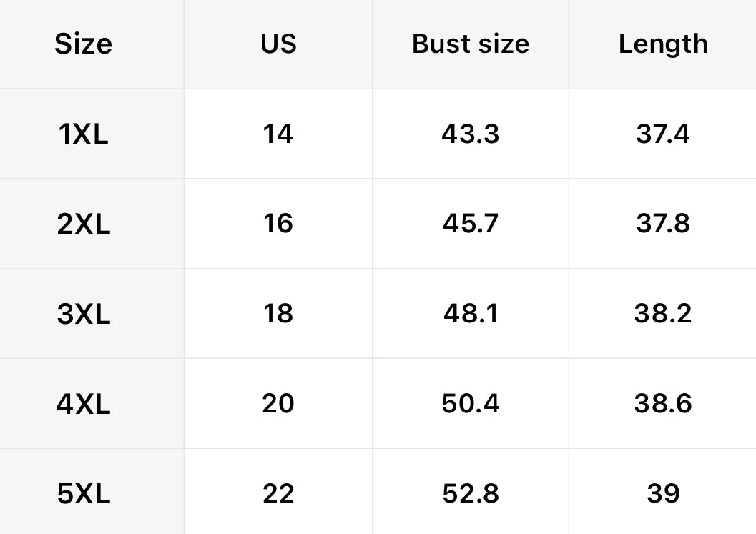Image resolution: width=756 pixels, height=534 pixels.
Task: Select the 45.7 bust size value
Action: (x=471, y=224)
